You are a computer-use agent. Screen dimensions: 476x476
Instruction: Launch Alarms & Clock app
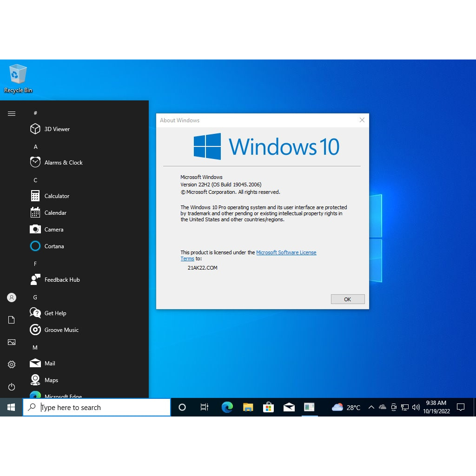[x=63, y=163]
